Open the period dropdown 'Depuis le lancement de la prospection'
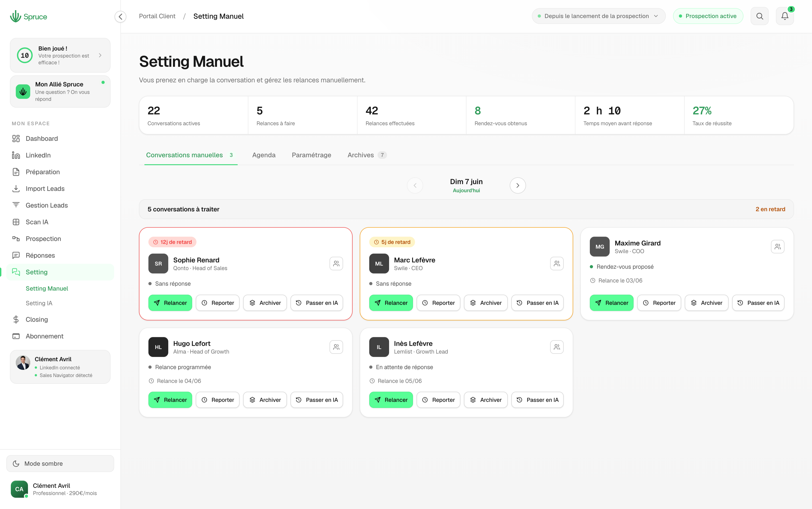 [598, 16]
